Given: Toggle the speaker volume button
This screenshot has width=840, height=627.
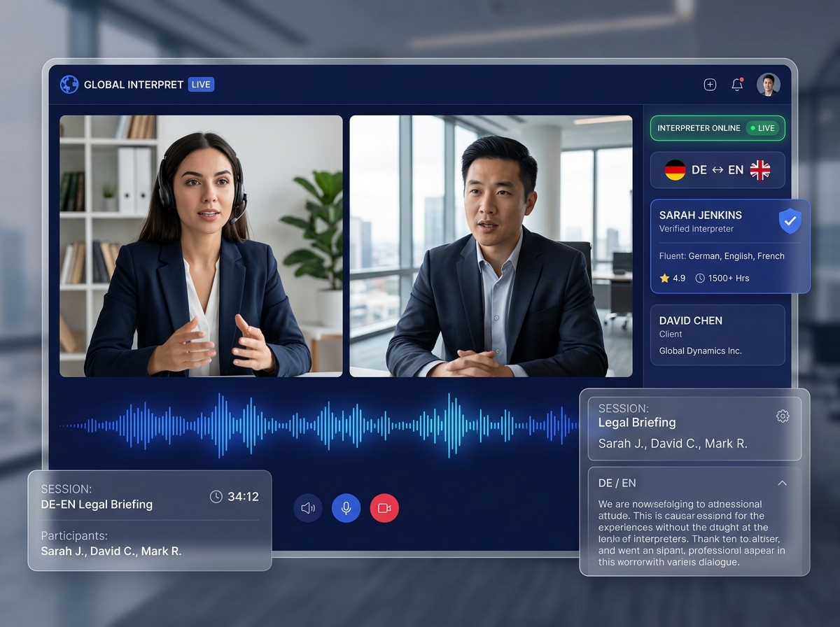Looking at the screenshot, I should [308, 508].
